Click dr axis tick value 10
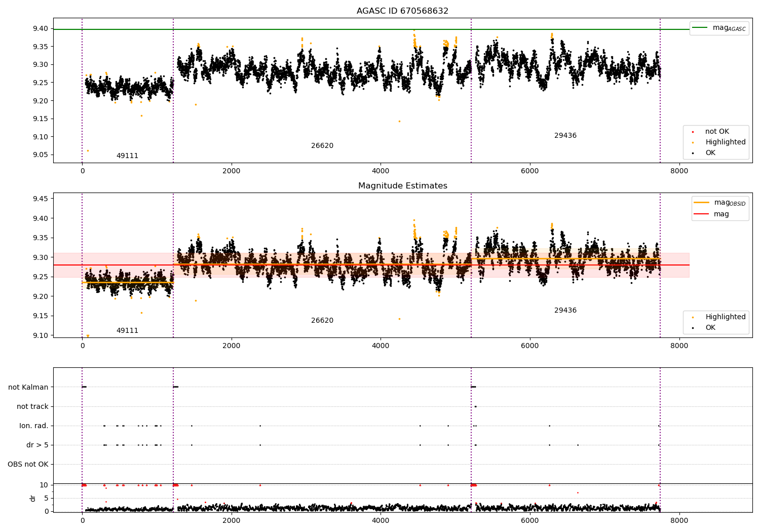 [x=44, y=485]
